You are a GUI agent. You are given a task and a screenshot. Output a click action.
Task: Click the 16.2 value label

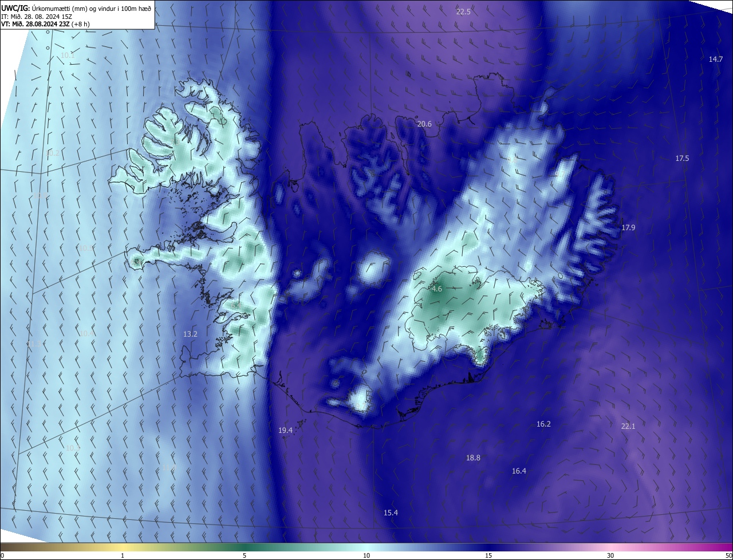[x=543, y=424]
